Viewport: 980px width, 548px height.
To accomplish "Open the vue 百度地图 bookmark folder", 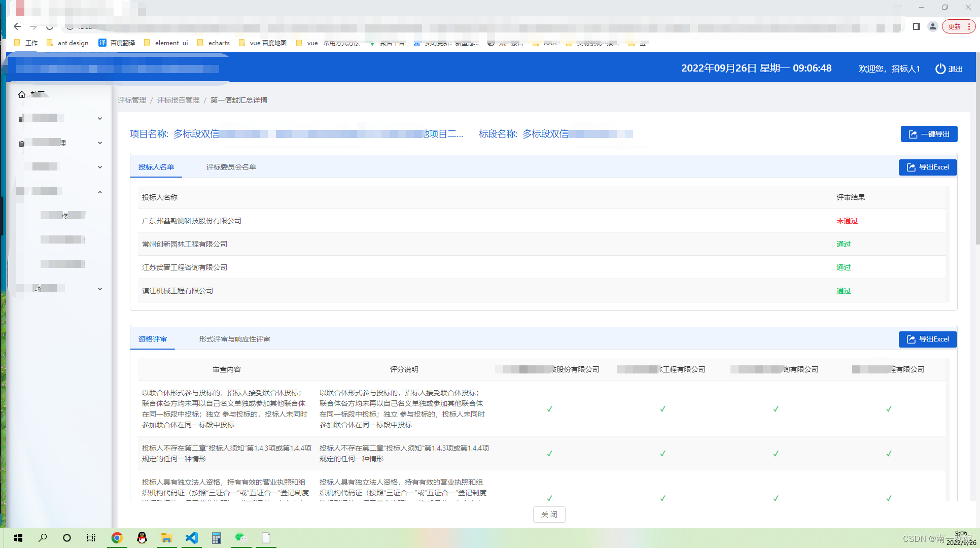I will 262,43.
